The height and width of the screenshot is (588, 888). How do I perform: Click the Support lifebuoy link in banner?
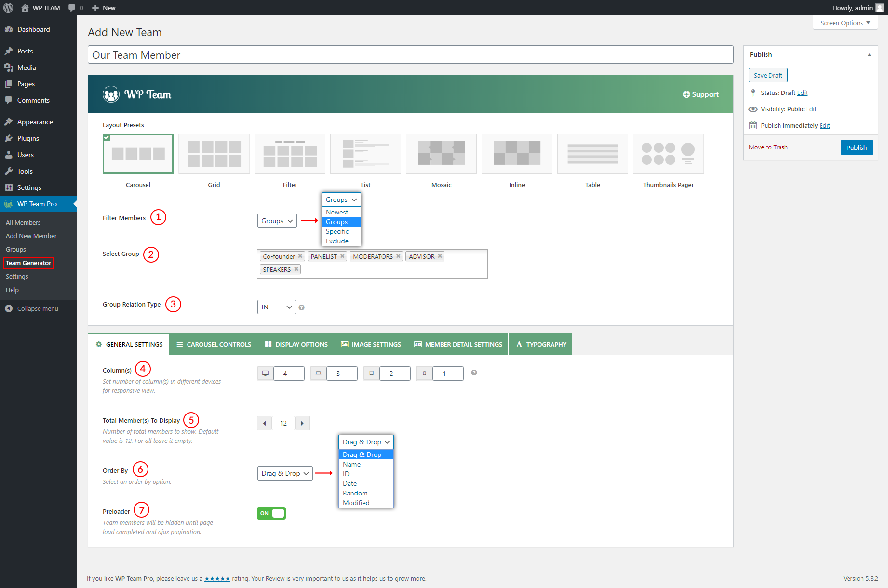pyautogui.click(x=700, y=94)
